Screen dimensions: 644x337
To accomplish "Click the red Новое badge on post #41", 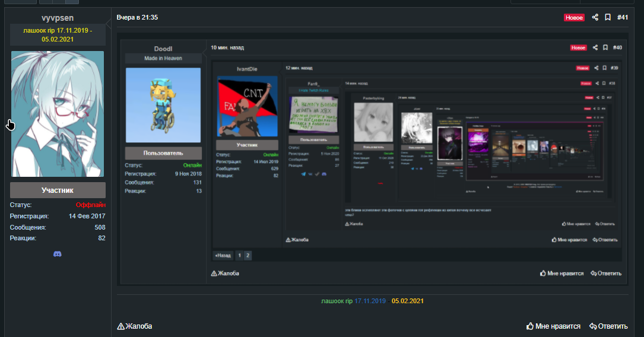I will [574, 18].
